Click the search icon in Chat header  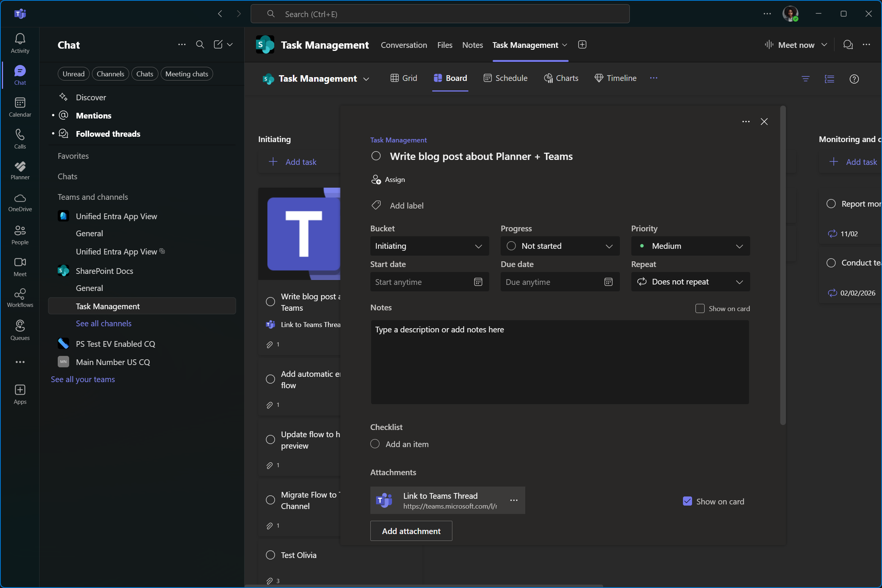click(x=200, y=44)
